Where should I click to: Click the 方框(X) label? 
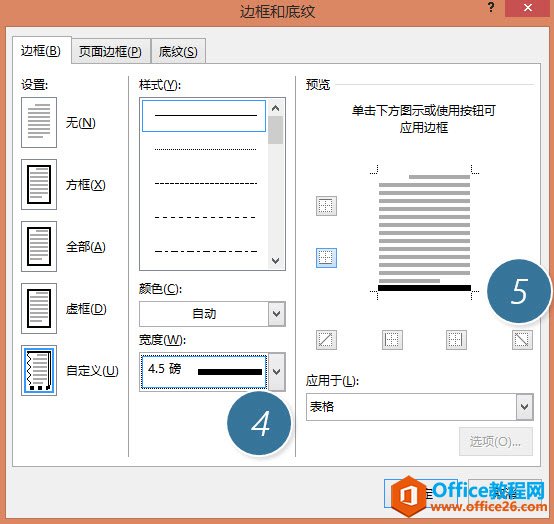point(86,185)
